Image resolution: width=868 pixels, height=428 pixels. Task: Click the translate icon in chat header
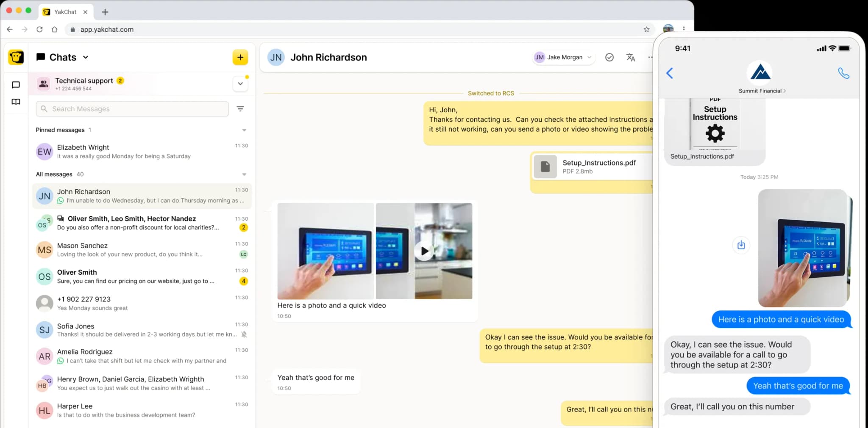pyautogui.click(x=631, y=57)
